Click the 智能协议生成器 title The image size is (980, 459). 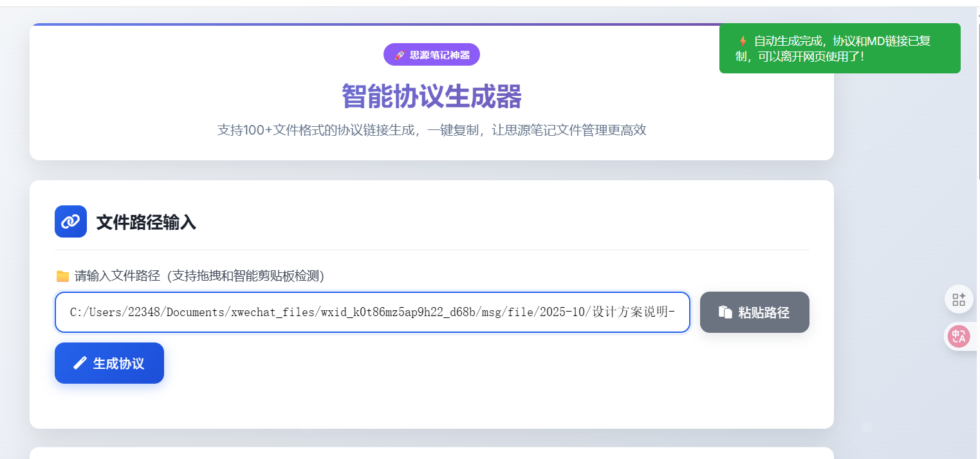click(431, 97)
